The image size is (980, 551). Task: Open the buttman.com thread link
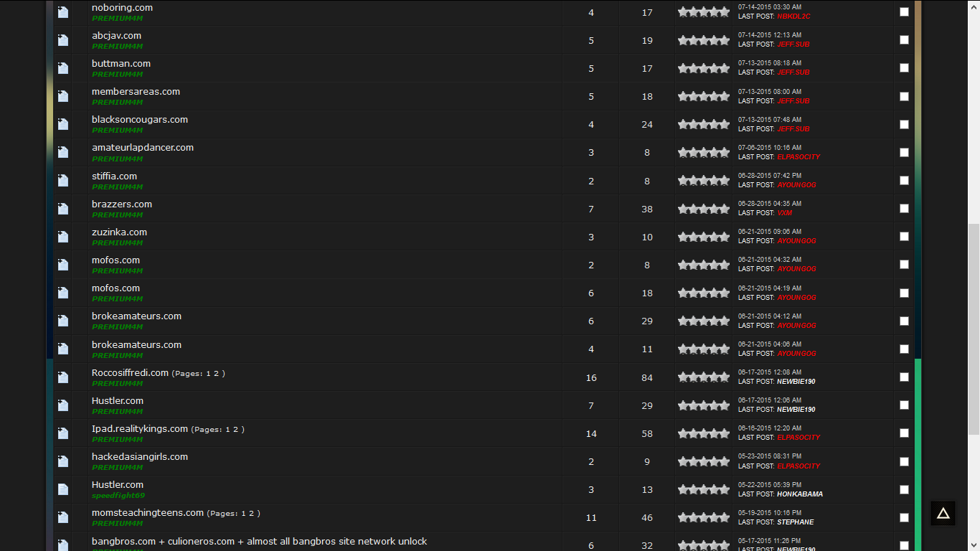121,64
